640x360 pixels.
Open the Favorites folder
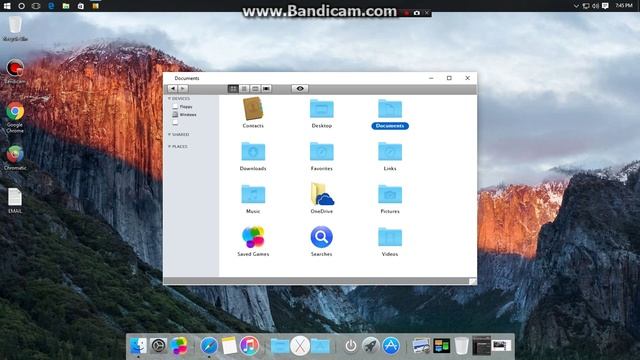[x=322, y=151]
